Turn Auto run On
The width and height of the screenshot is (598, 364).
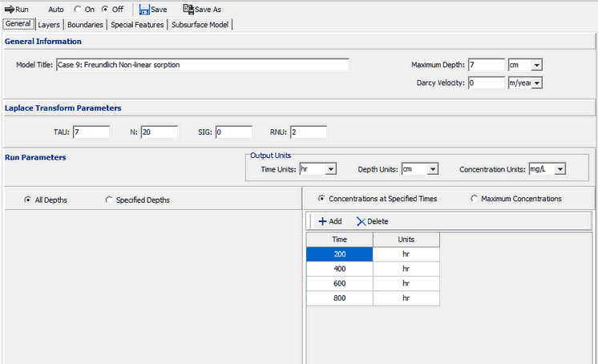(x=78, y=9)
